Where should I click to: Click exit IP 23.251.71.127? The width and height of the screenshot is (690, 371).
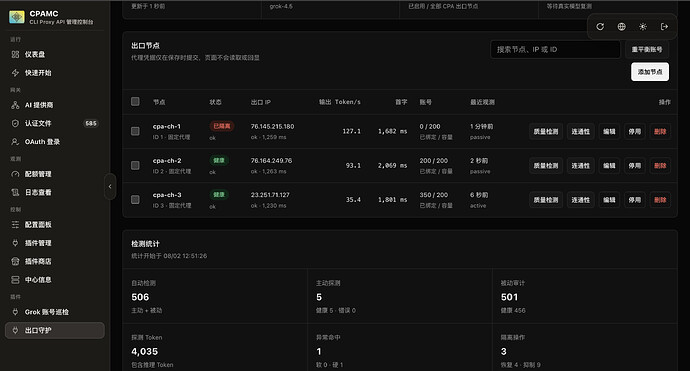270,195
